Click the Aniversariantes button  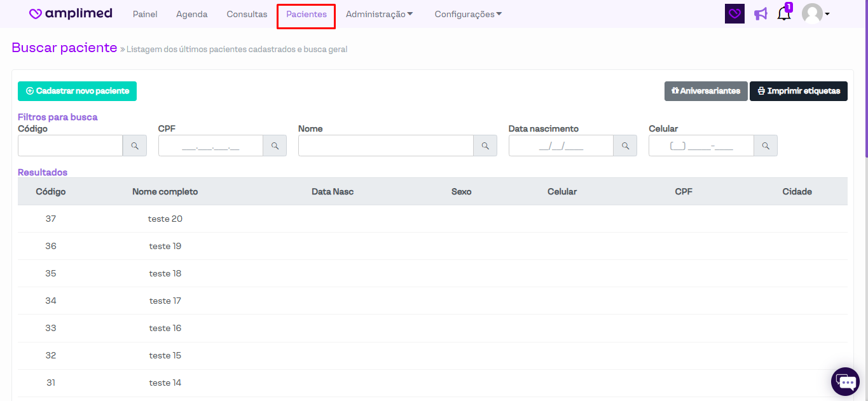click(706, 91)
